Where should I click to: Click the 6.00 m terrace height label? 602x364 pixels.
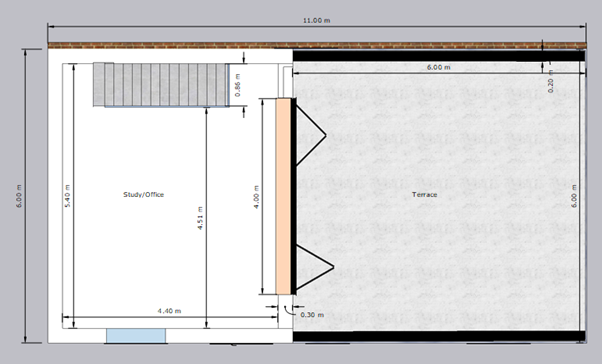click(574, 196)
